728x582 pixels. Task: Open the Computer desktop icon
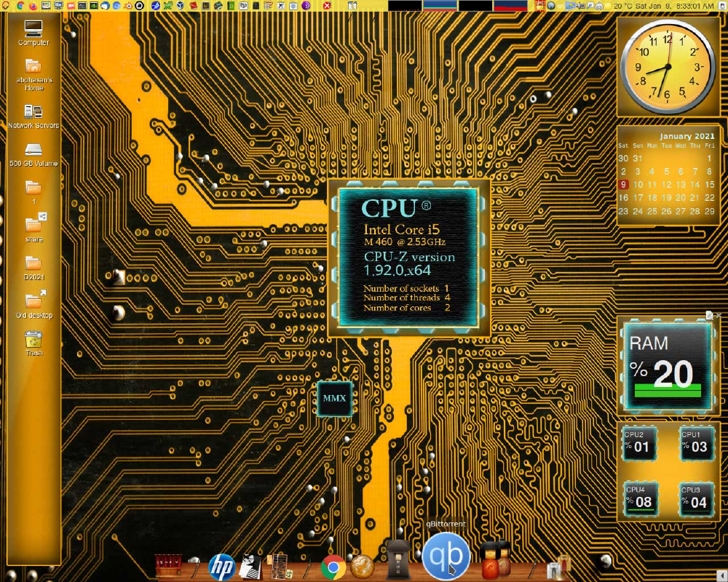[33, 33]
